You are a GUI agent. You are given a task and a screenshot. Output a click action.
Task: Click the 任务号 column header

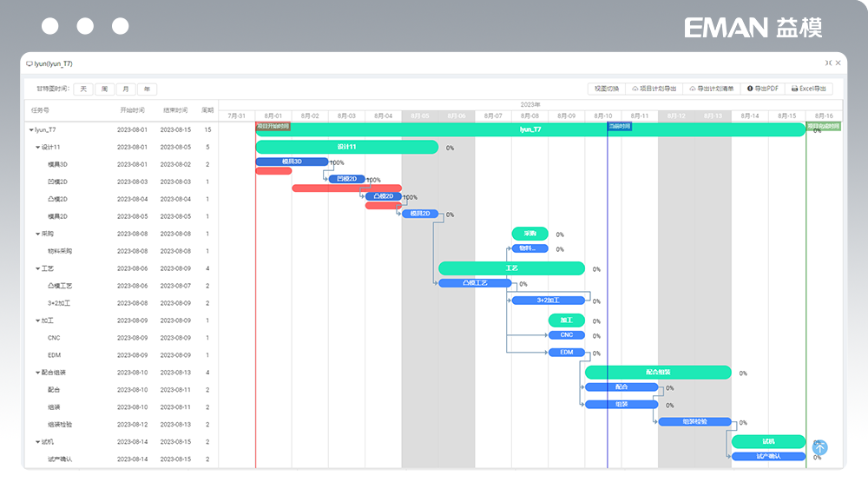[x=41, y=110]
